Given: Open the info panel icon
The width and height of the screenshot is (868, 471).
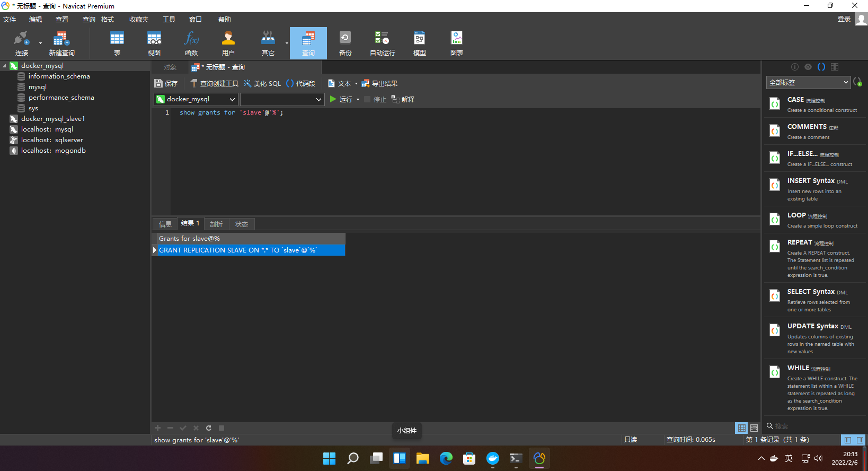Looking at the screenshot, I should point(795,67).
